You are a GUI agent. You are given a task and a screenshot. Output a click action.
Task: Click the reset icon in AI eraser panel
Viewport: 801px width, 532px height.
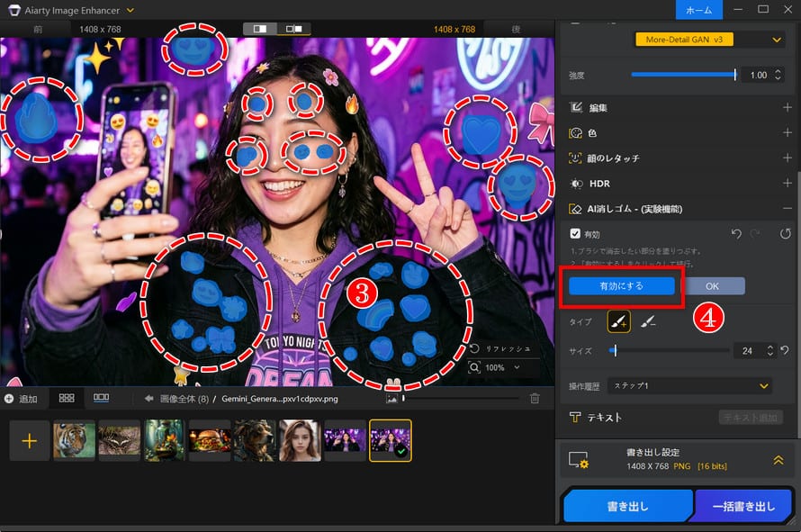(783, 234)
